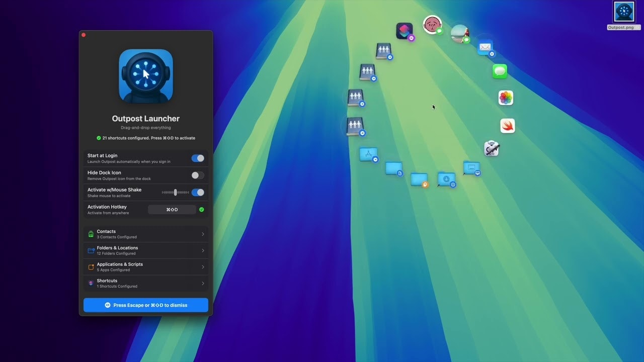Click green status dot beside shortcuts configured text
Viewport: 644px width, 362px height.
pyautogui.click(x=99, y=138)
